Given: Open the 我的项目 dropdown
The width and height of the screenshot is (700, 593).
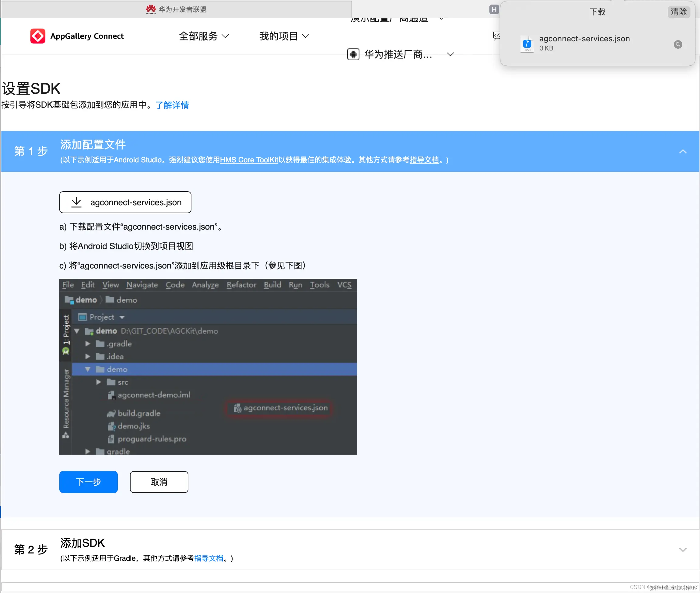Looking at the screenshot, I should (x=284, y=36).
